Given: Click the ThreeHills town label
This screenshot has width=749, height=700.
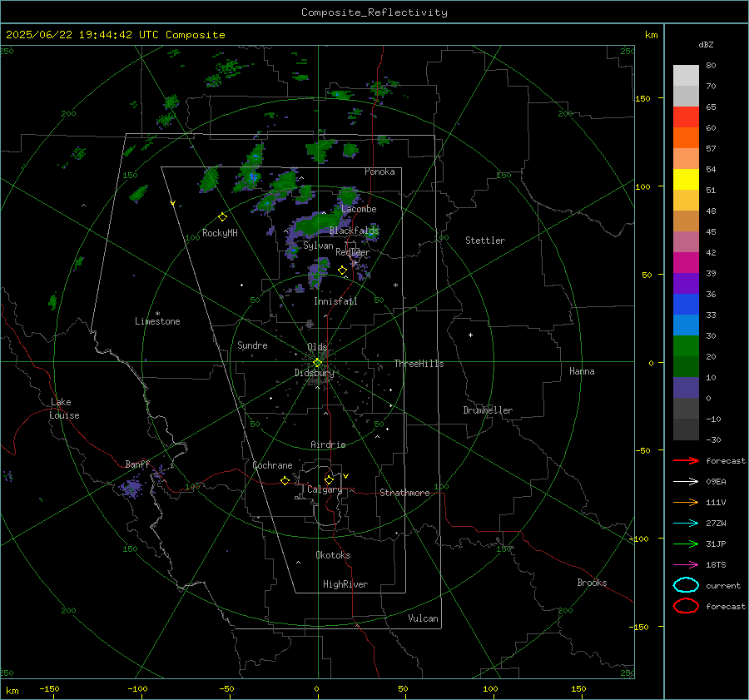Looking at the screenshot, I should point(419,364).
